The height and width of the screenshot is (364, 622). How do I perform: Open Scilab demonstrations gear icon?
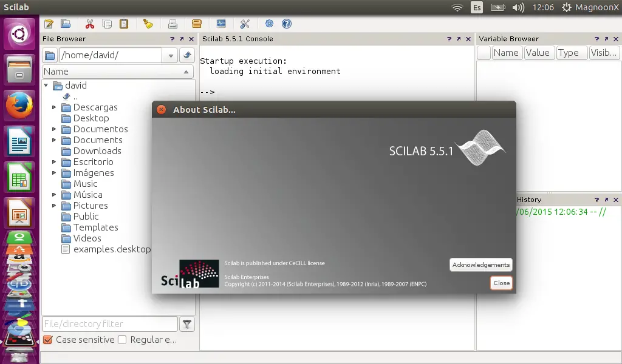tap(269, 24)
